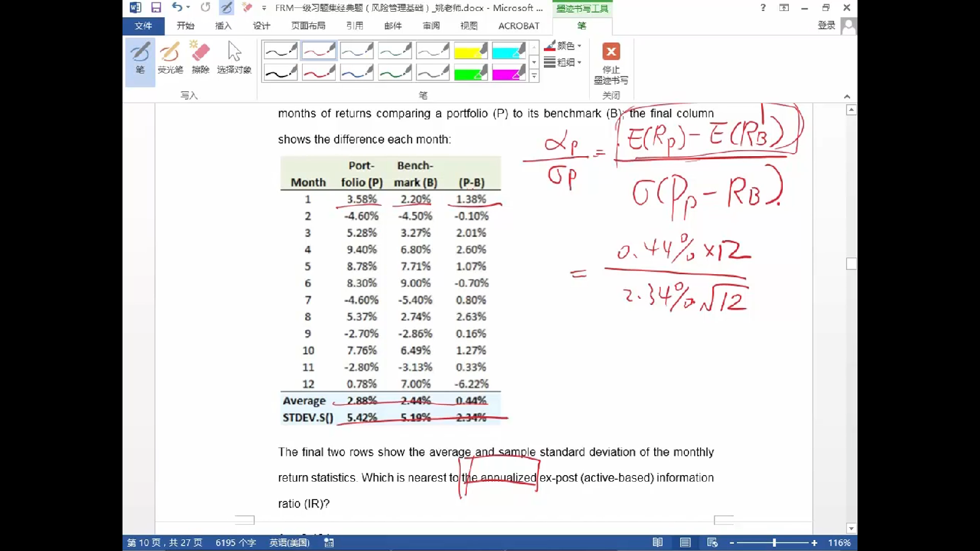Switch to the 设计 Design tab
The width and height of the screenshot is (980, 551).
[262, 26]
